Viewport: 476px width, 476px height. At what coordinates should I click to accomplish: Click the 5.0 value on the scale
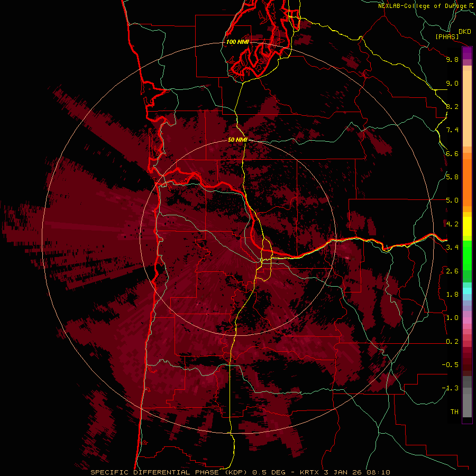point(452,200)
